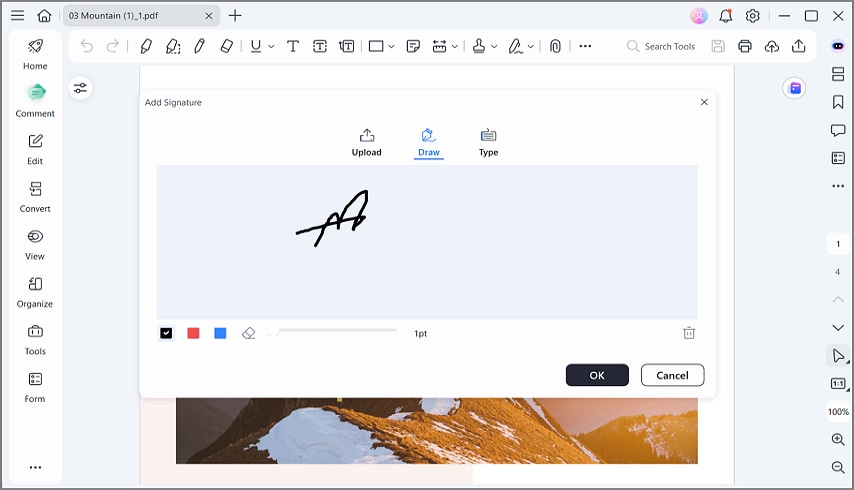Image resolution: width=854 pixels, height=490 pixels.
Task: Add a sticky Note comment
Action: [x=413, y=46]
